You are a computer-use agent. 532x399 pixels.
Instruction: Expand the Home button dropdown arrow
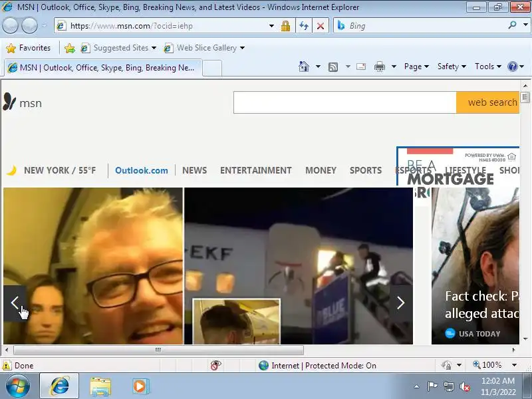point(318,66)
